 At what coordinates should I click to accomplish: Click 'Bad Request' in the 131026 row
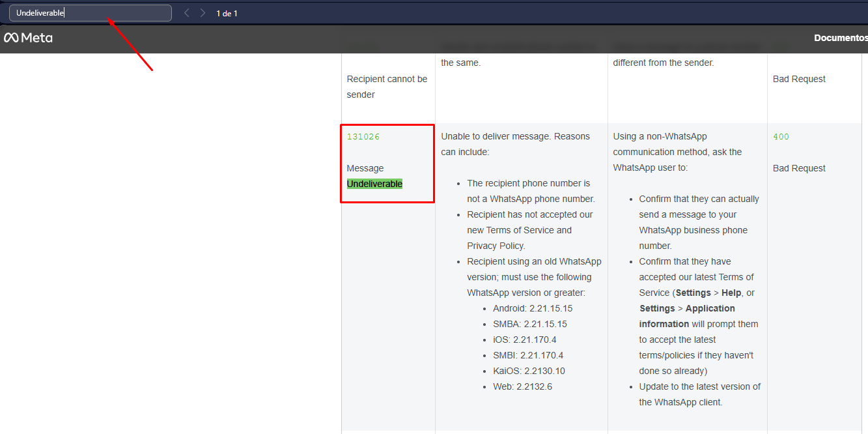coord(799,168)
